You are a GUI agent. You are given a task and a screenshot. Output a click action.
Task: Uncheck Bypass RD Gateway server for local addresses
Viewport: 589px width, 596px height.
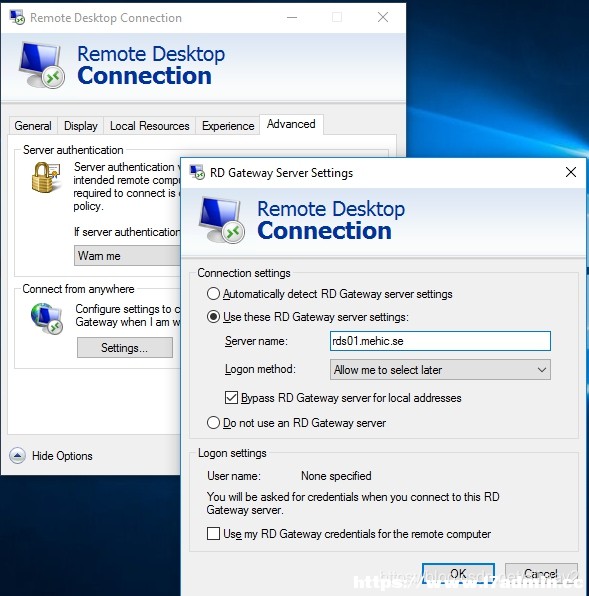(x=231, y=398)
